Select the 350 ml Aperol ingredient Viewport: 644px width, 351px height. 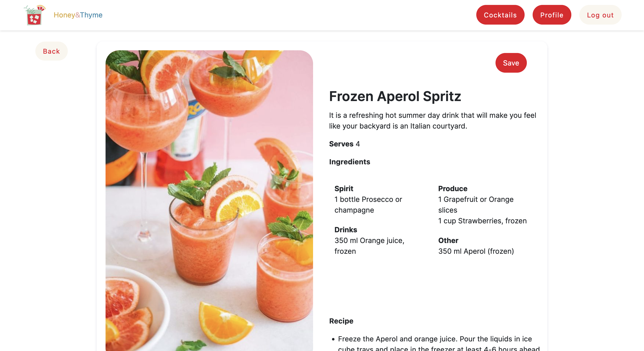click(x=476, y=251)
